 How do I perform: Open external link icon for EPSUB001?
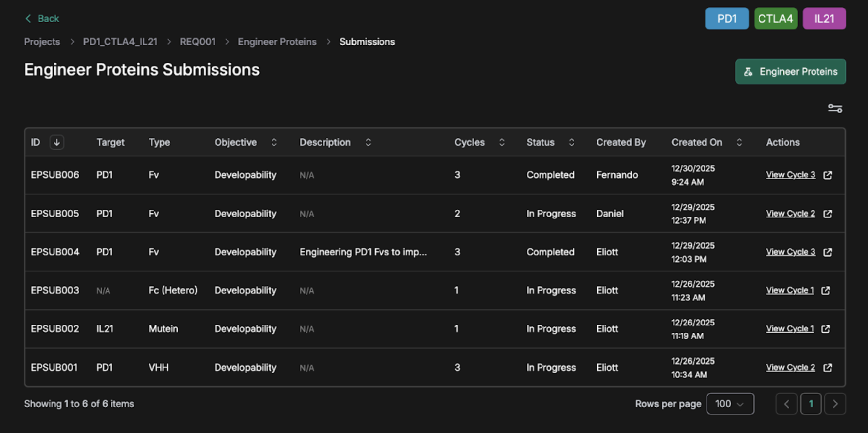click(x=827, y=368)
